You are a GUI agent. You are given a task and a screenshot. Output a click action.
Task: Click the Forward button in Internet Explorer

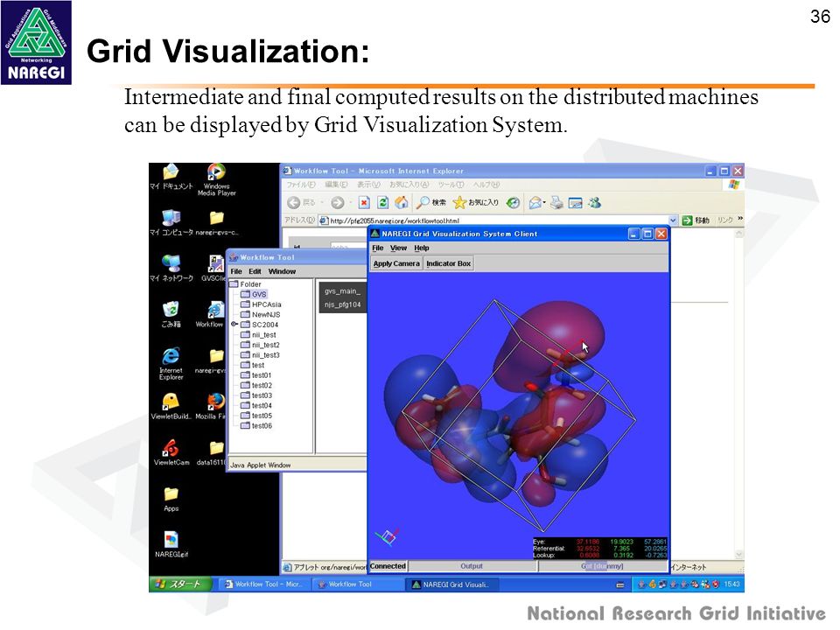point(337,202)
